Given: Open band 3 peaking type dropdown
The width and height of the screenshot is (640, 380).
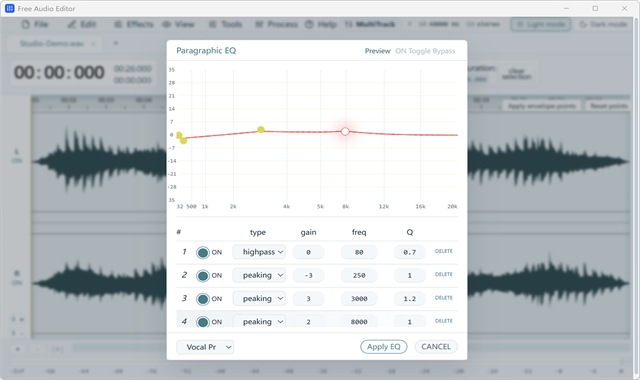Looking at the screenshot, I should tap(259, 299).
